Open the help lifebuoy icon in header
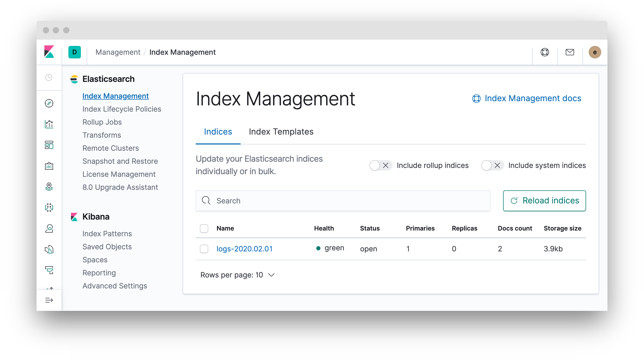The width and height of the screenshot is (644, 363). tap(545, 52)
